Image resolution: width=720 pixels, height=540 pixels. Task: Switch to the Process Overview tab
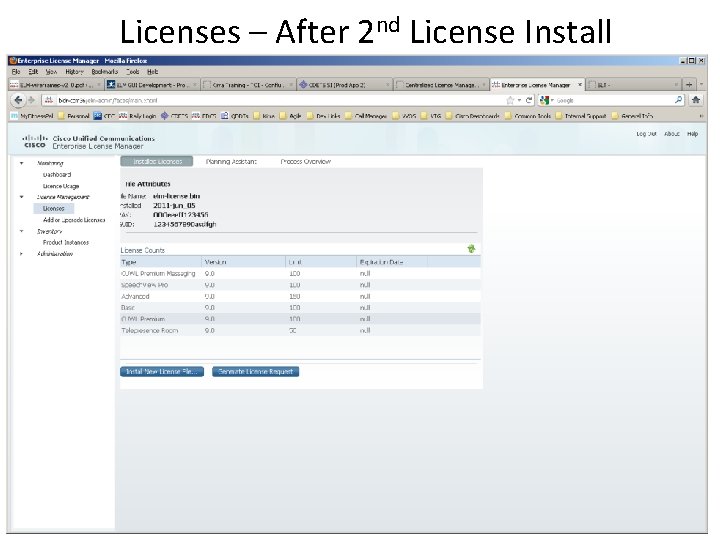[305, 162]
